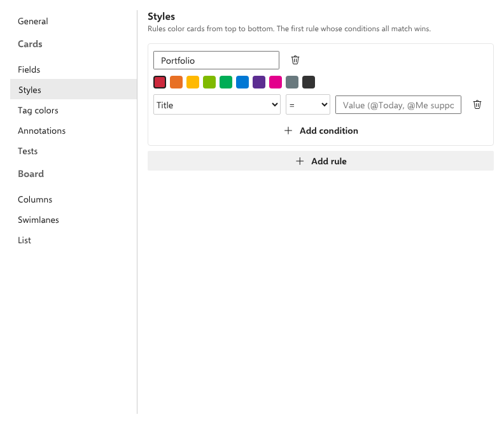Screen dimensions: 504x424
Task: Pick the lime green color swatch
Action: tap(209, 82)
